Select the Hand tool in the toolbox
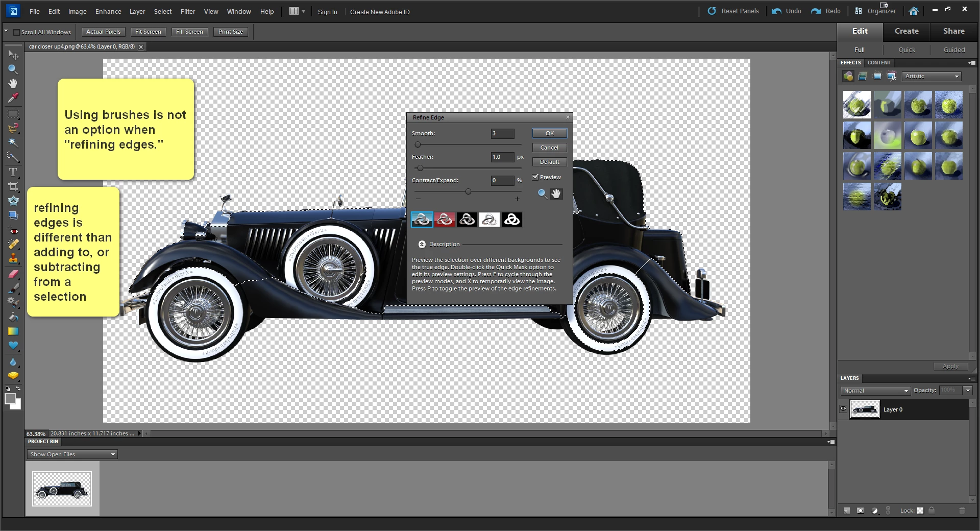The image size is (980, 531). point(13,83)
